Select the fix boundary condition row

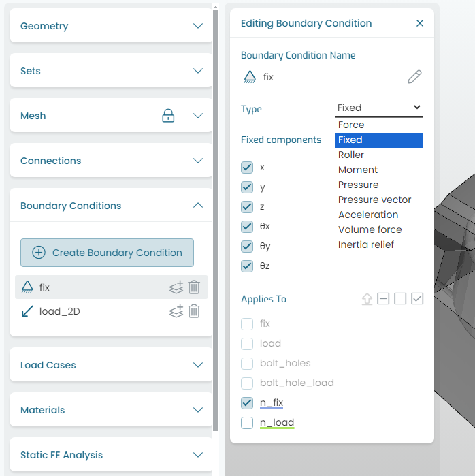pyautogui.click(x=112, y=287)
